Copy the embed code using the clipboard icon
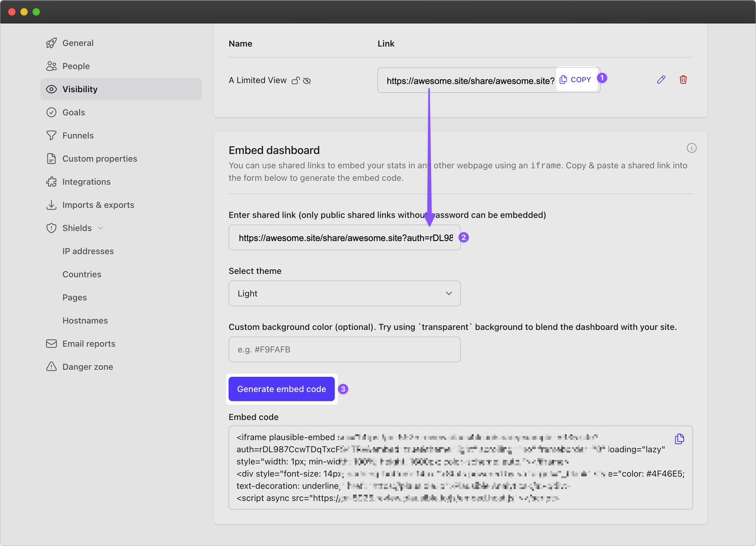Screen dimensions: 756x546 pos(679,439)
